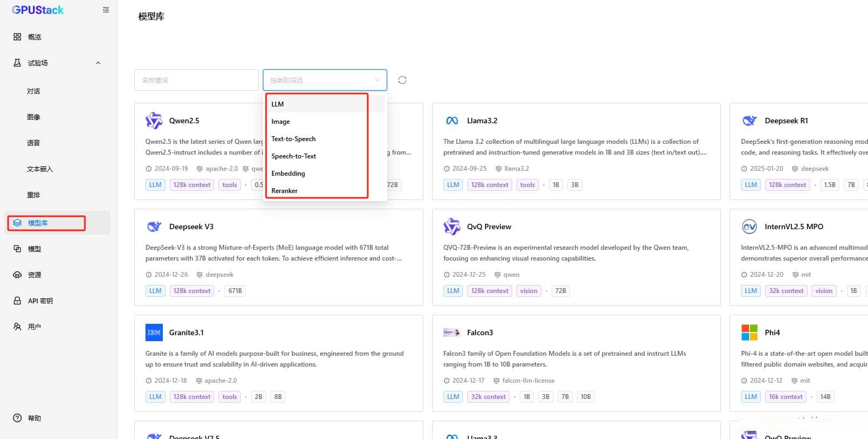Image resolution: width=868 pixels, height=439 pixels.
Task: Click the 概览 grid icon
Action: click(x=17, y=37)
